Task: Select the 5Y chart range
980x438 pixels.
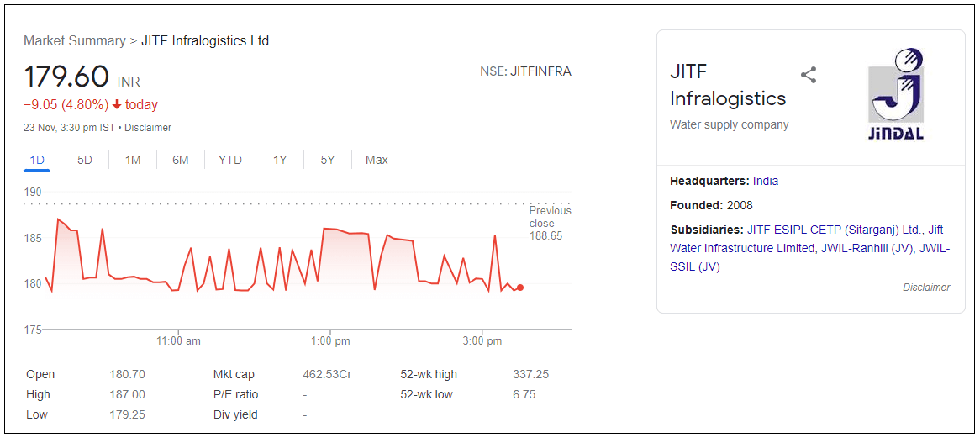Action: click(328, 160)
